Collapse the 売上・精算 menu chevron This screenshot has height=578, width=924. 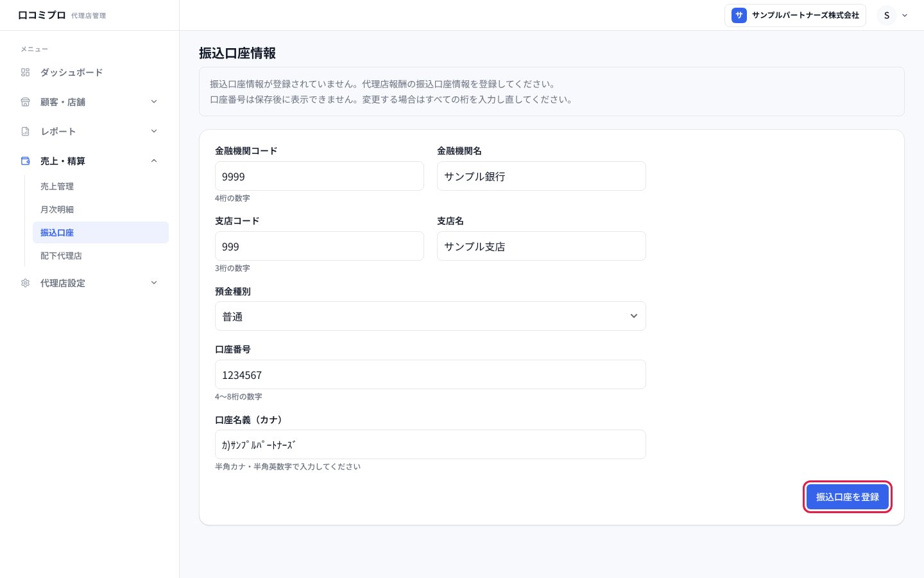[x=154, y=161]
